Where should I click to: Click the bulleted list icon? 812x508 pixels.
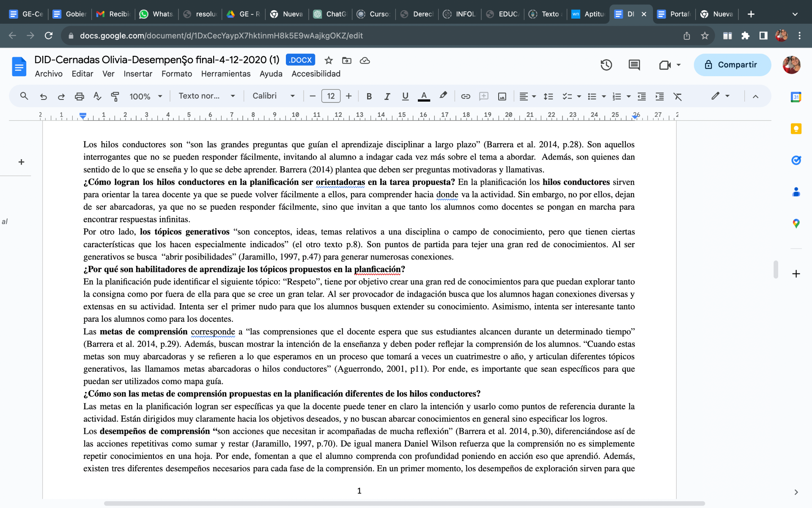coord(592,97)
